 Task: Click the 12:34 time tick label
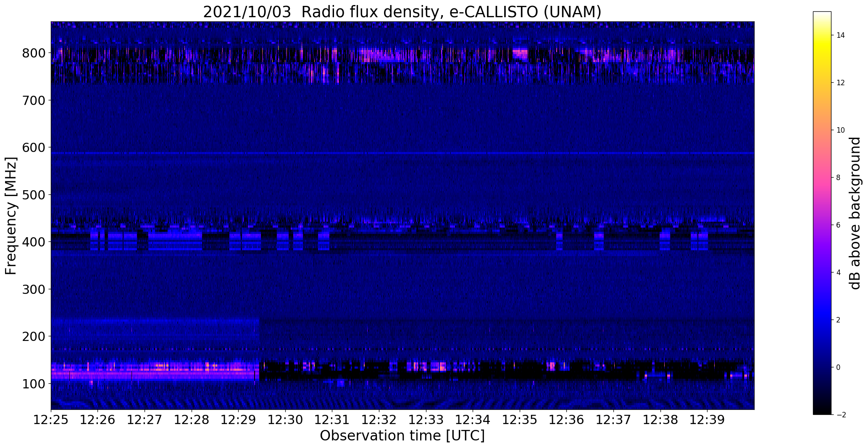(473, 420)
